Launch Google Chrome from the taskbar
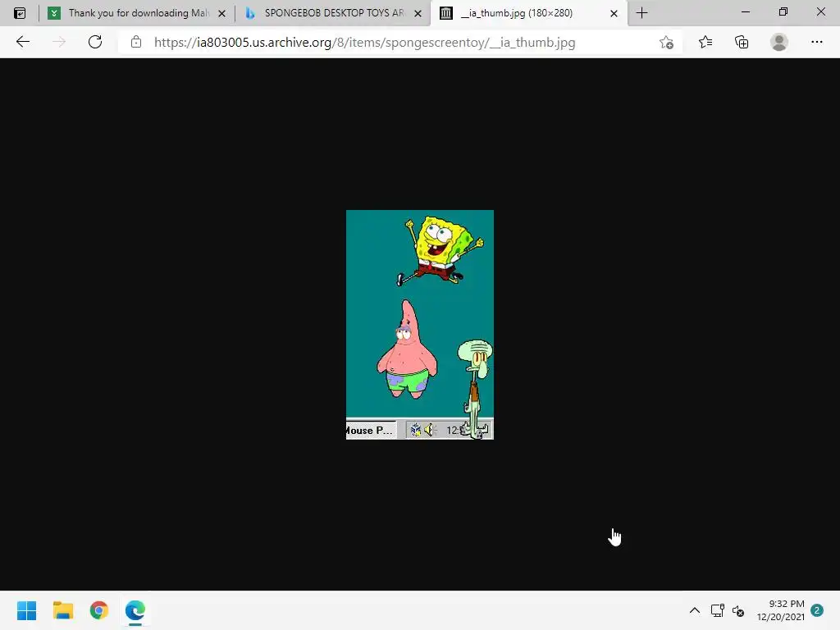Screen dimensions: 840x630 99,610
